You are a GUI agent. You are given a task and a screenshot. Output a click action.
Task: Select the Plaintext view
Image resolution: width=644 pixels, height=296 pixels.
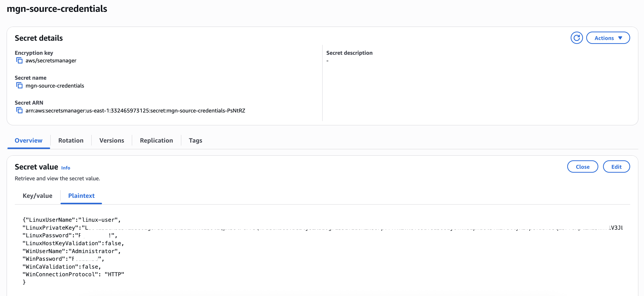[81, 196]
